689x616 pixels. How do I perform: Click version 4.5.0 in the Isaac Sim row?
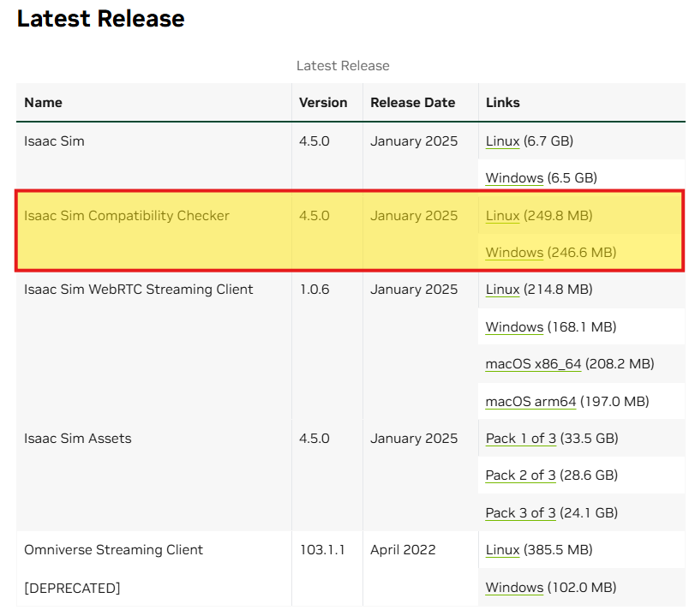click(x=315, y=141)
